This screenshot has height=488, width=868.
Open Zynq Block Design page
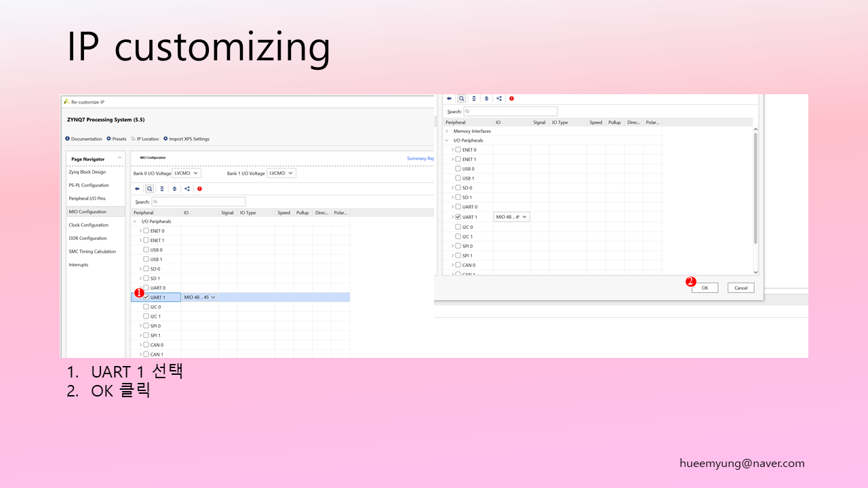click(x=87, y=172)
